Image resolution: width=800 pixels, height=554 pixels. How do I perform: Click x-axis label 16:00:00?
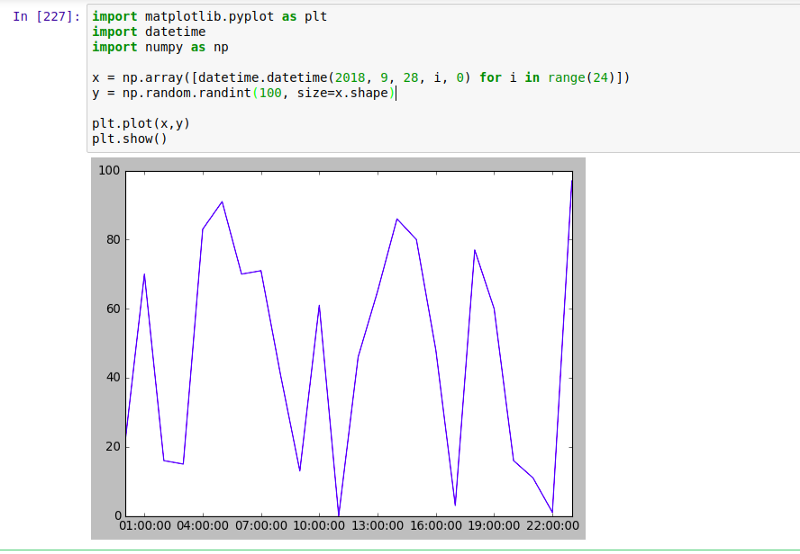pos(436,526)
